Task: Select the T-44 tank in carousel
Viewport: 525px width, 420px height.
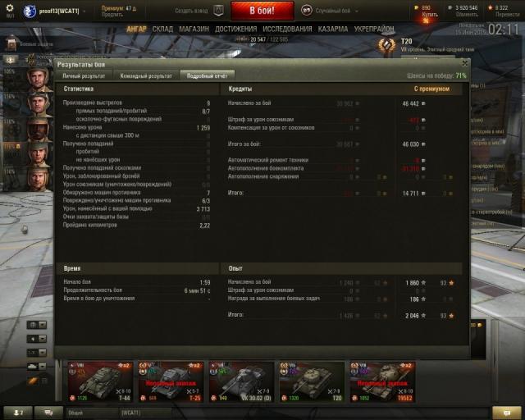Action: (x=100, y=381)
